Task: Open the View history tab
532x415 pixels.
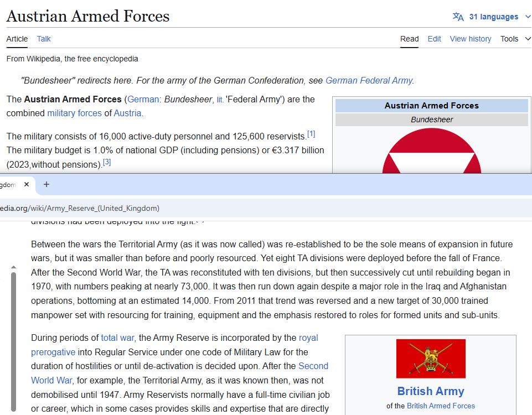Action: tap(471, 39)
